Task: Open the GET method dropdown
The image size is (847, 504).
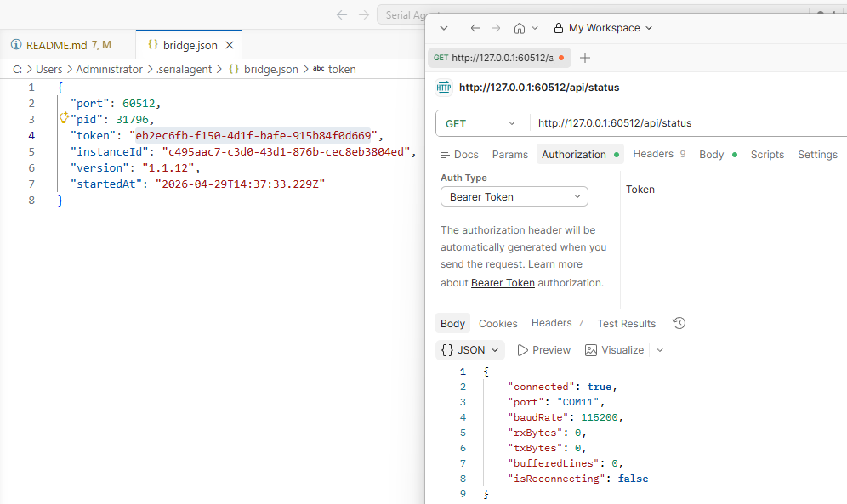Action: pyautogui.click(x=480, y=123)
